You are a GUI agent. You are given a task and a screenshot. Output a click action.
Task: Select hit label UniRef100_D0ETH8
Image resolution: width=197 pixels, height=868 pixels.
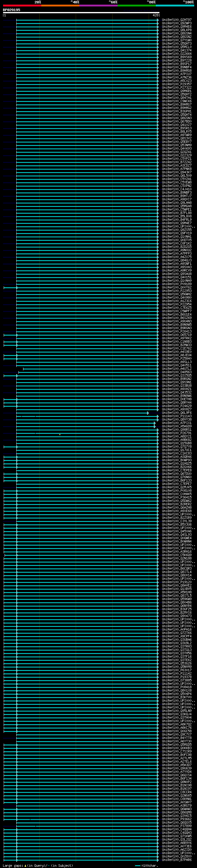177,399
